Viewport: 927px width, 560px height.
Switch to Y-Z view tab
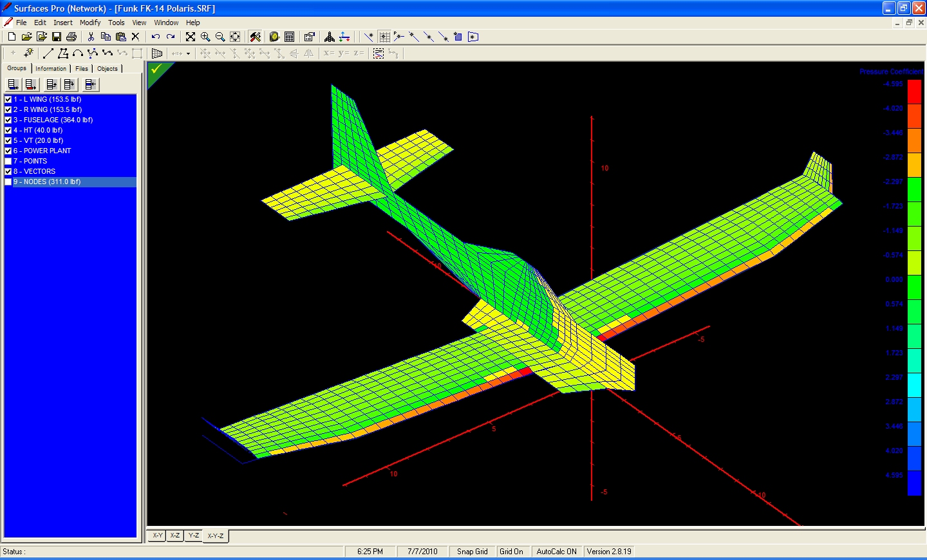pos(194,536)
